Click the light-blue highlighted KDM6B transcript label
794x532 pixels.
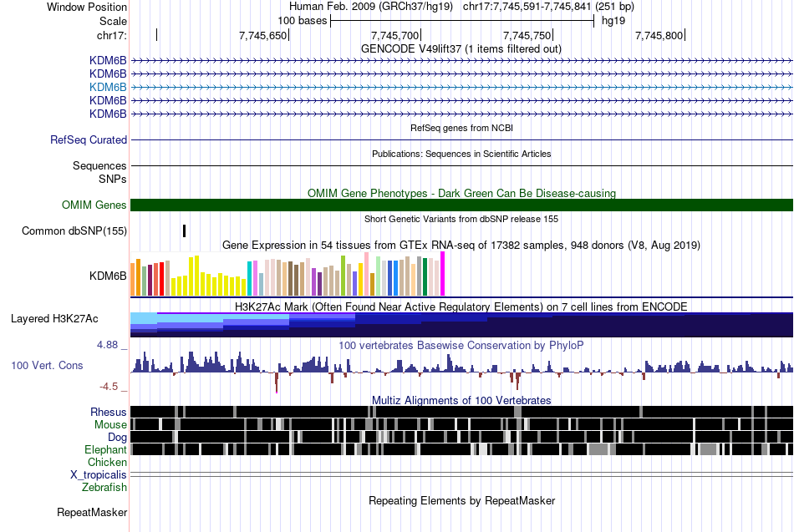pos(108,87)
